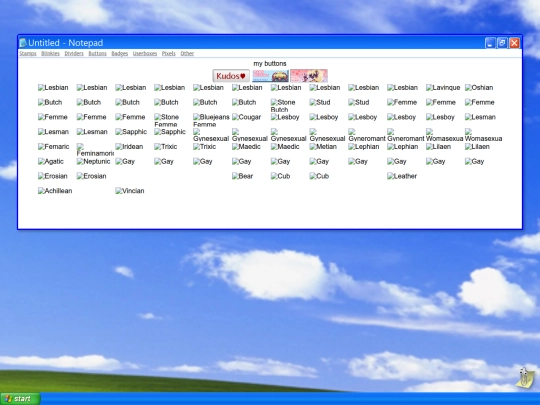The height and width of the screenshot is (405, 540).
Task: Click the Bear image icon
Action: (242, 176)
